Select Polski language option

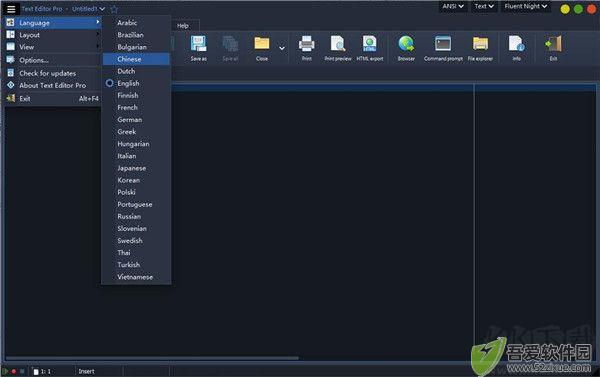coord(136,192)
